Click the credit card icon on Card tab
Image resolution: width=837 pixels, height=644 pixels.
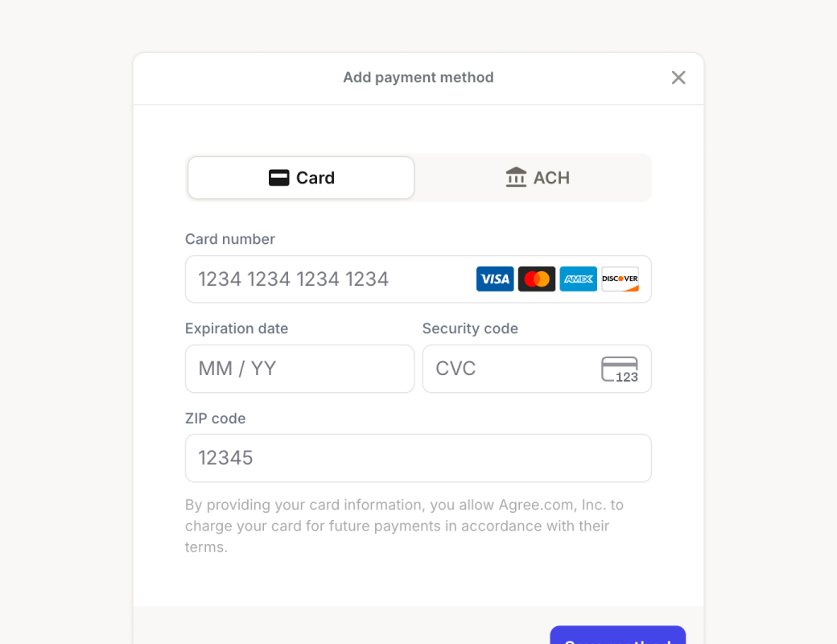(278, 178)
